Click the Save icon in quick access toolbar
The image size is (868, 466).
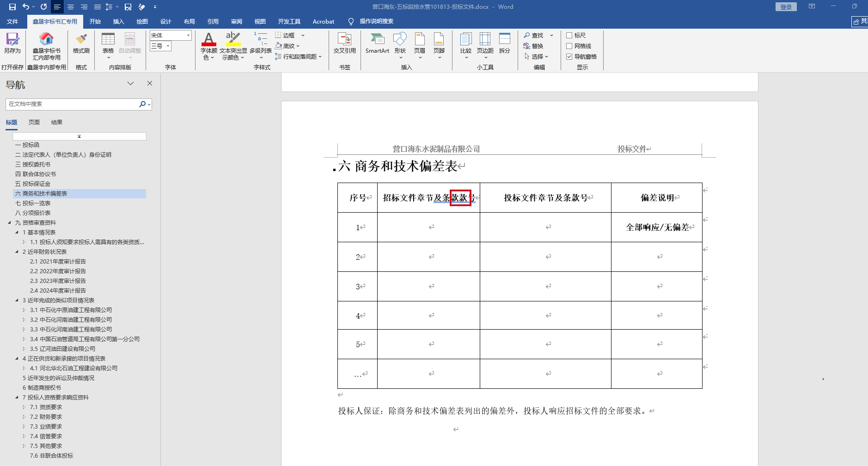click(x=12, y=7)
